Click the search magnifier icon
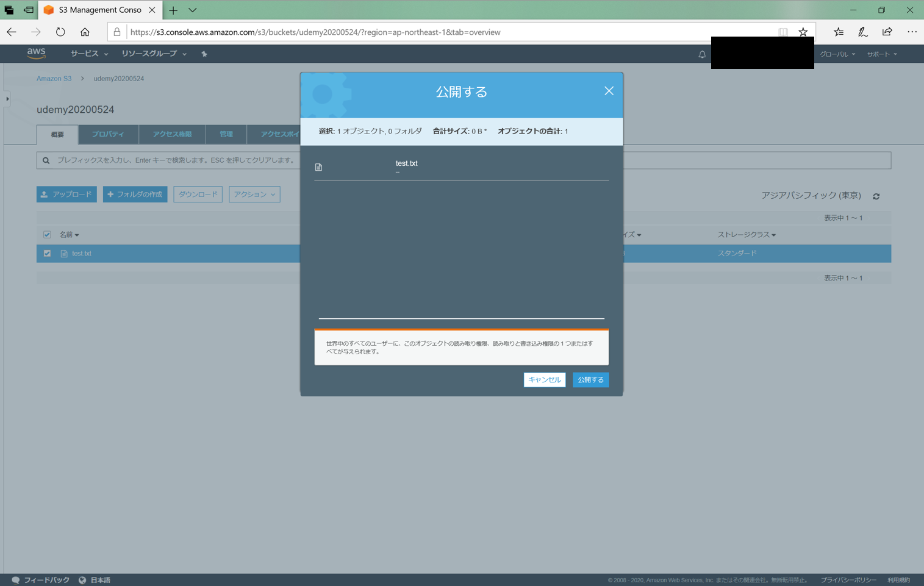924x586 pixels. 46,160
